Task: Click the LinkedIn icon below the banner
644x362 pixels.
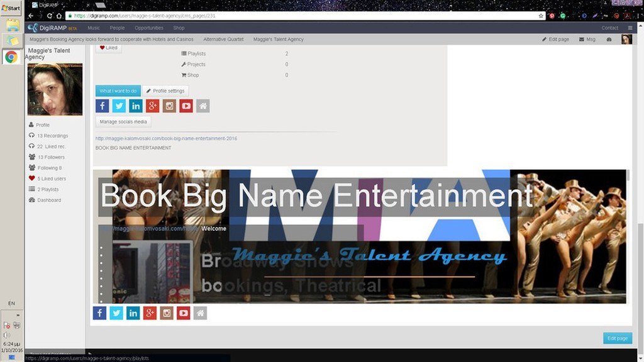Action: pyautogui.click(x=133, y=313)
